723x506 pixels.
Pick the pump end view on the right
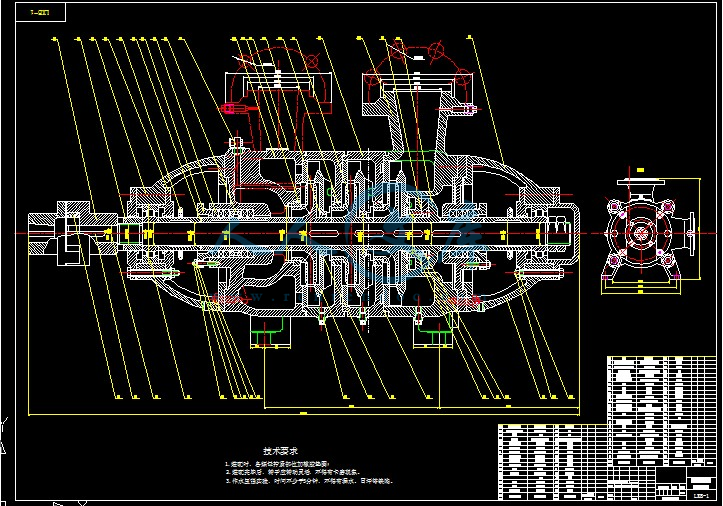pyautogui.click(x=650, y=232)
